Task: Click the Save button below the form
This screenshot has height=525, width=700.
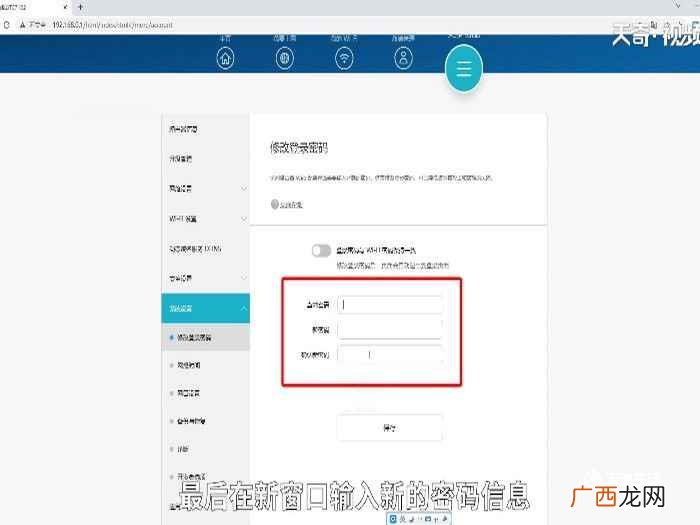Action: (x=390, y=428)
